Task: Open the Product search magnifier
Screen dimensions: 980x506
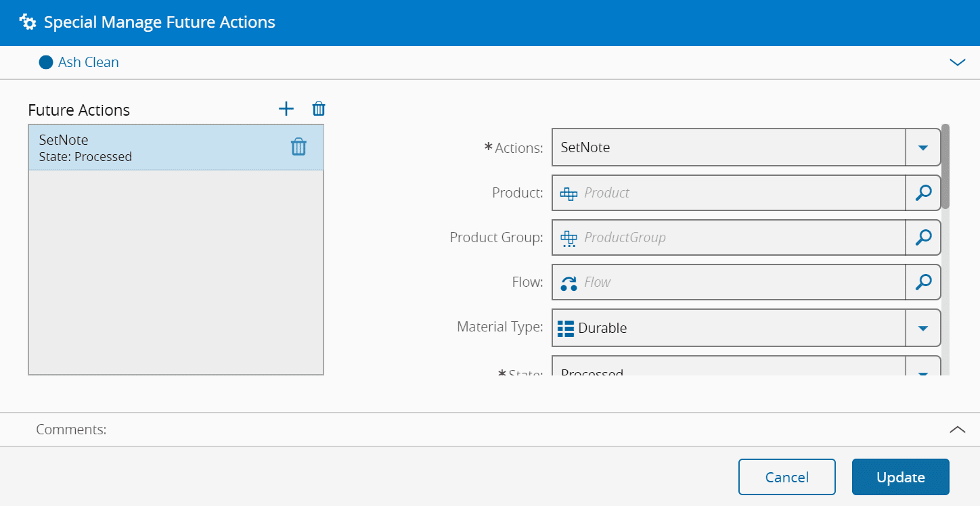Action: click(922, 193)
